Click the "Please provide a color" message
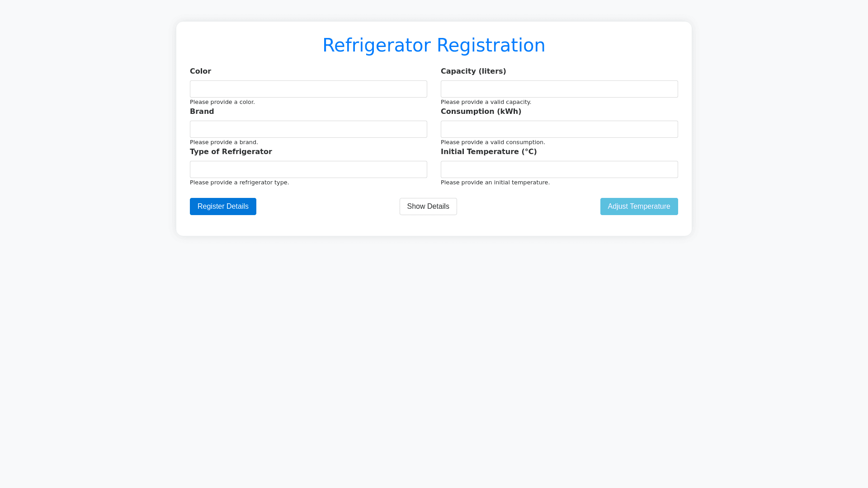This screenshot has width=868, height=488. (x=222, y=102)
